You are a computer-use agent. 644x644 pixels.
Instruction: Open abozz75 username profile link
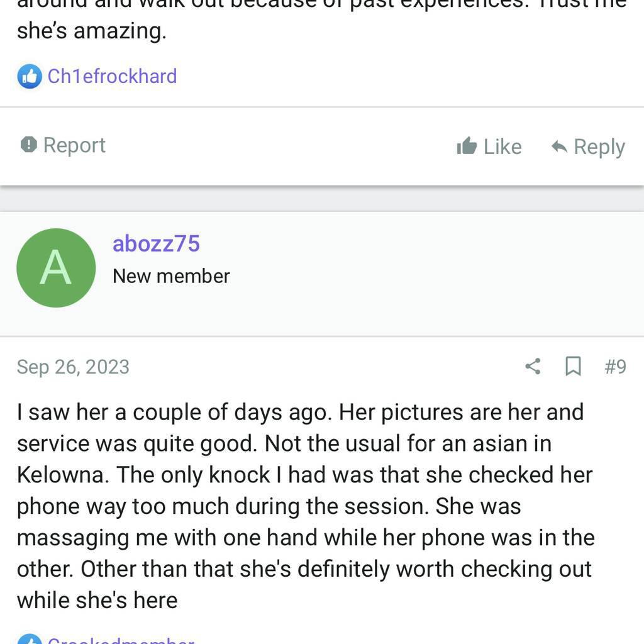[156, 243]
